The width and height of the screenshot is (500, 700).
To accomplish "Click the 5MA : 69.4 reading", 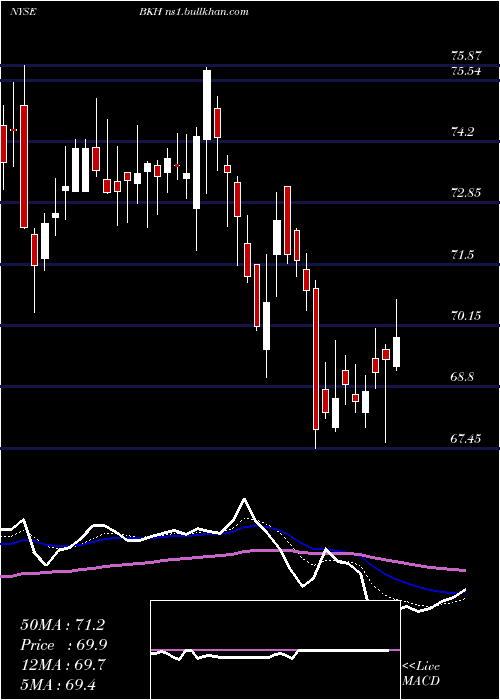I will click(58, 684).
